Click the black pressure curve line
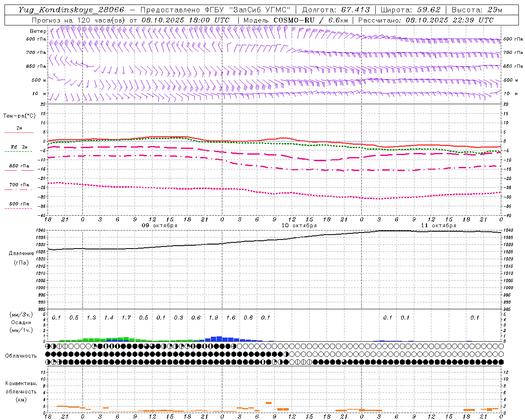 (x=275, y=240)
